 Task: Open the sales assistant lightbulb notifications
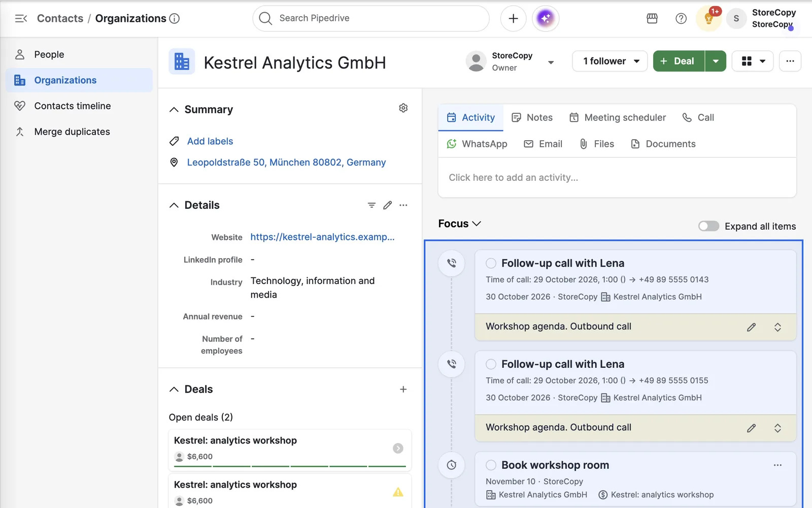point(709,19)
